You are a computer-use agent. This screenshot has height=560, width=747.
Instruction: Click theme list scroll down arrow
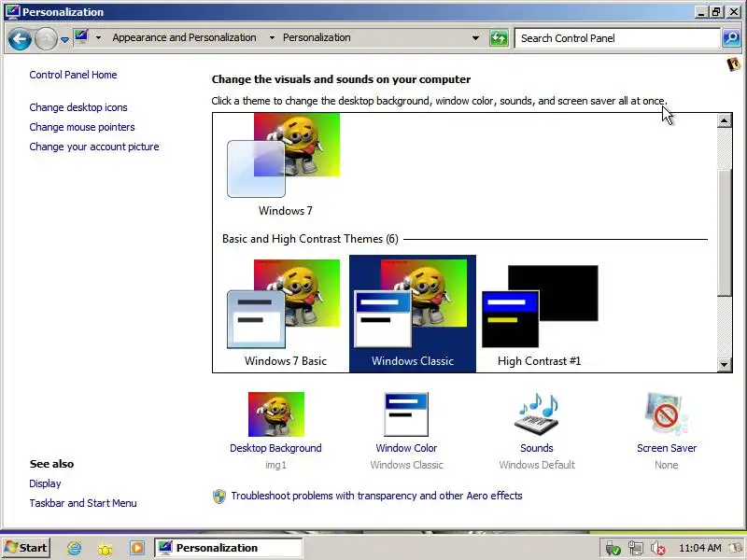point(725,365)
